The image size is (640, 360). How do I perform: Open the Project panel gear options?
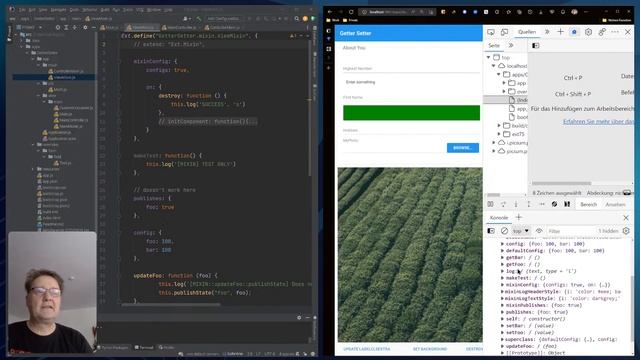85,27
